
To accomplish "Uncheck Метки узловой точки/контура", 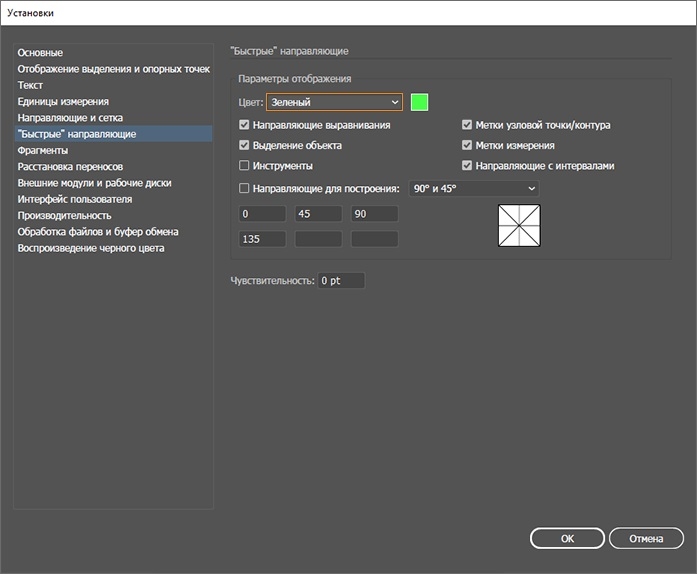I will tap(467, 126).
